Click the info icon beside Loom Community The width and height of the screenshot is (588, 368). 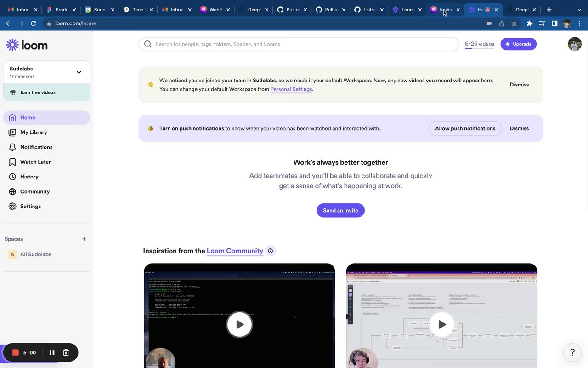pos(271,251)
